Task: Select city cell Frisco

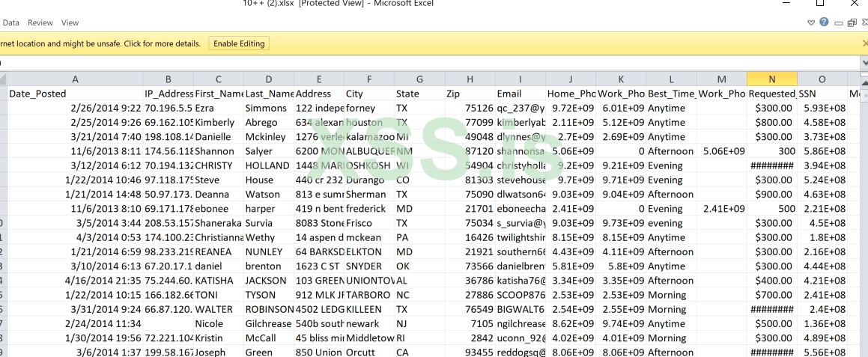Action: (x=369, y=223)
